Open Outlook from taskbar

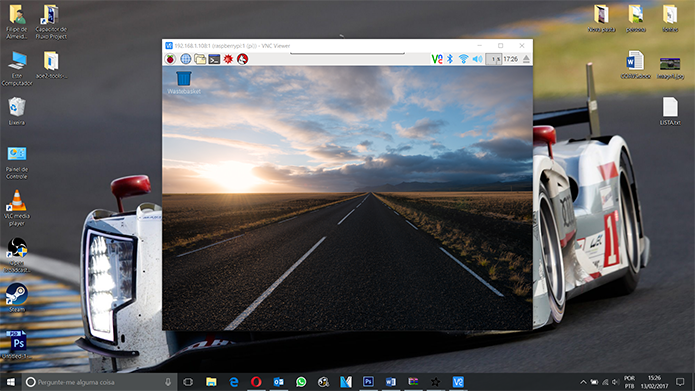click(278, 382)
